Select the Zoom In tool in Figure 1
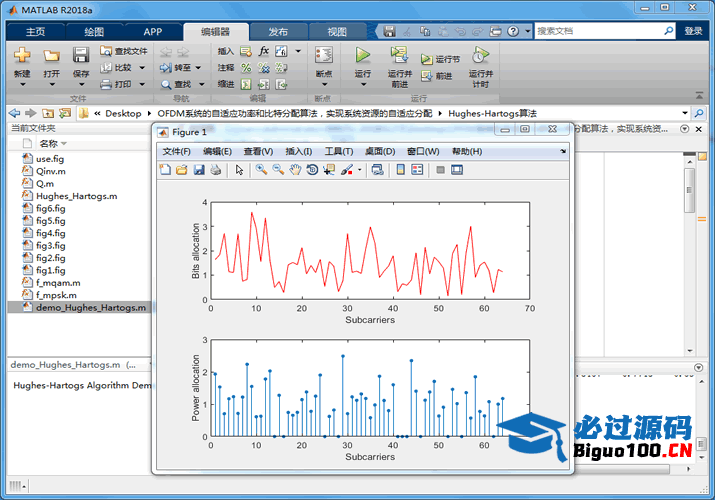This screenshot has height=500, width=715. pyautogui.click(x=261, y=170)
